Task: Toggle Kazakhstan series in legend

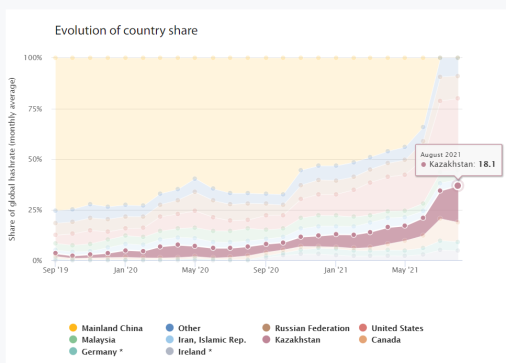Action: pos(292,340)
